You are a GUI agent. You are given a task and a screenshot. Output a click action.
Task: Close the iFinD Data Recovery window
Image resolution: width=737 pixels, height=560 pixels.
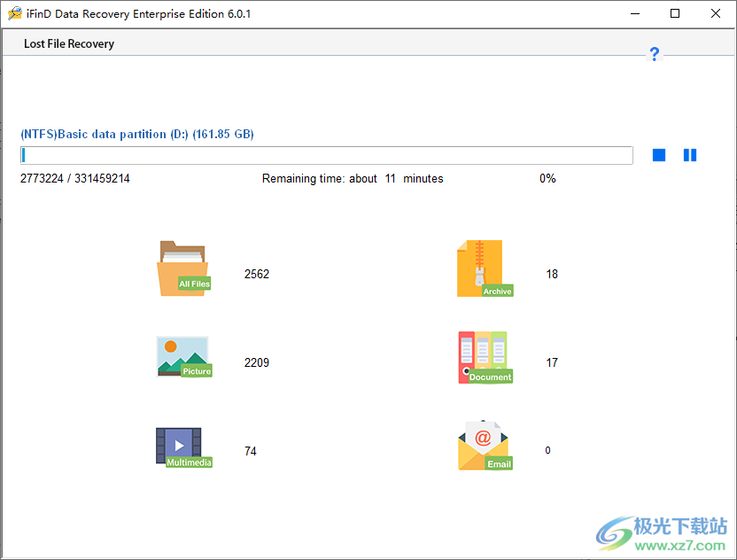pos(716,13)
